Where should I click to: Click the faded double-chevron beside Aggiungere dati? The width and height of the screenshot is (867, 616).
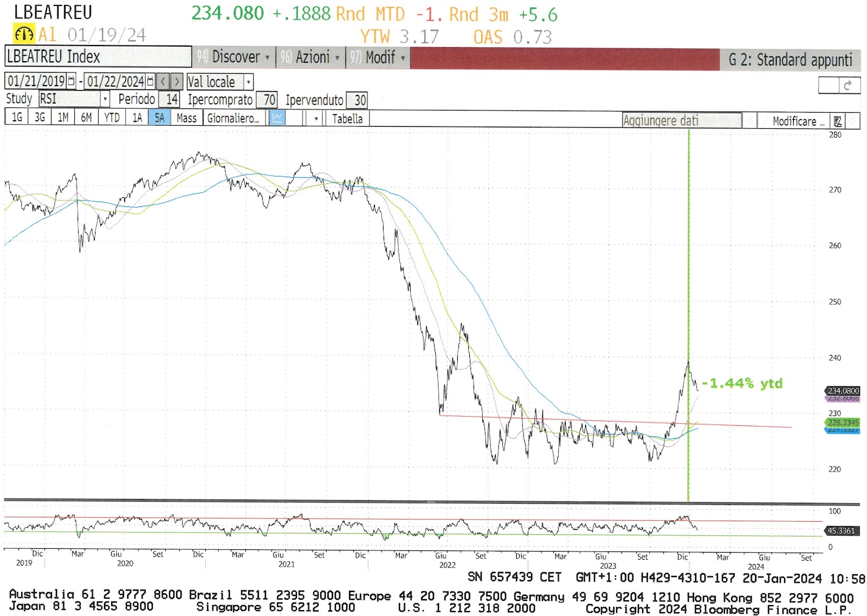coord(749,120)
